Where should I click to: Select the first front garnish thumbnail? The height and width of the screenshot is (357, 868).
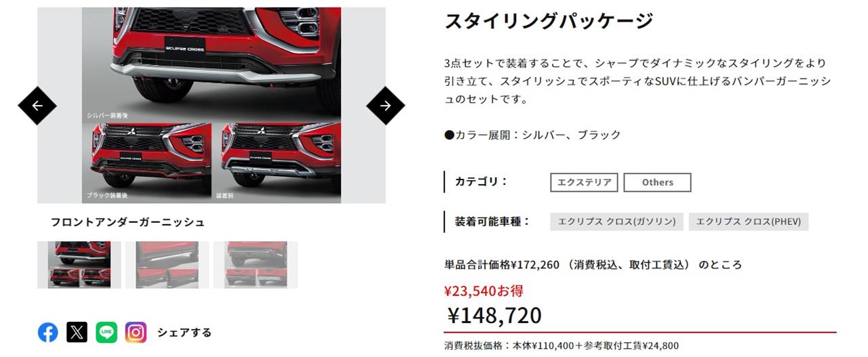pos(79,265)
